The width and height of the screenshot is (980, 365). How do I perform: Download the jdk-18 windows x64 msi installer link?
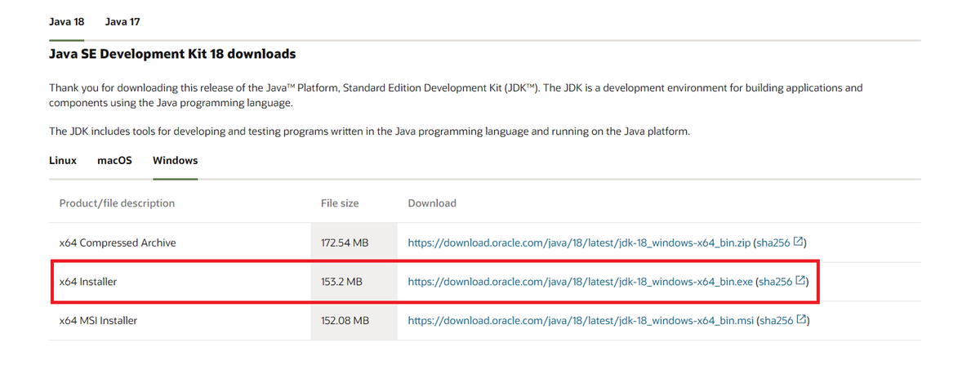click(x=579, y=321)
